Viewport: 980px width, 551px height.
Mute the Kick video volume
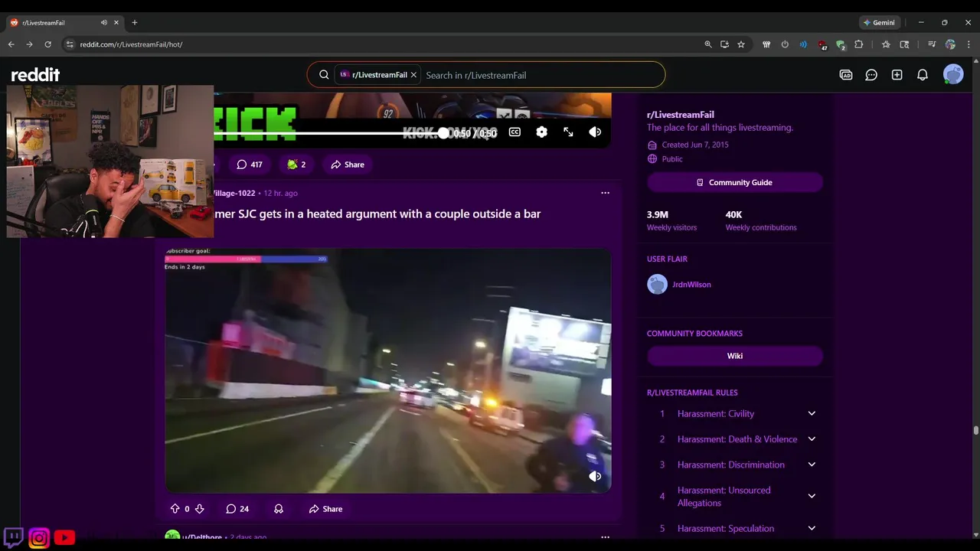click(x=595, y=132)
